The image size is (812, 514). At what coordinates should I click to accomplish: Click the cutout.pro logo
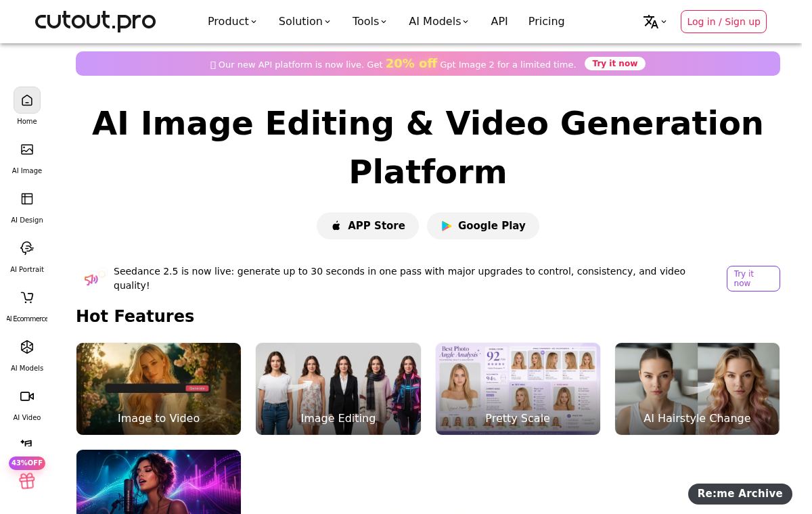pos(95,21)
